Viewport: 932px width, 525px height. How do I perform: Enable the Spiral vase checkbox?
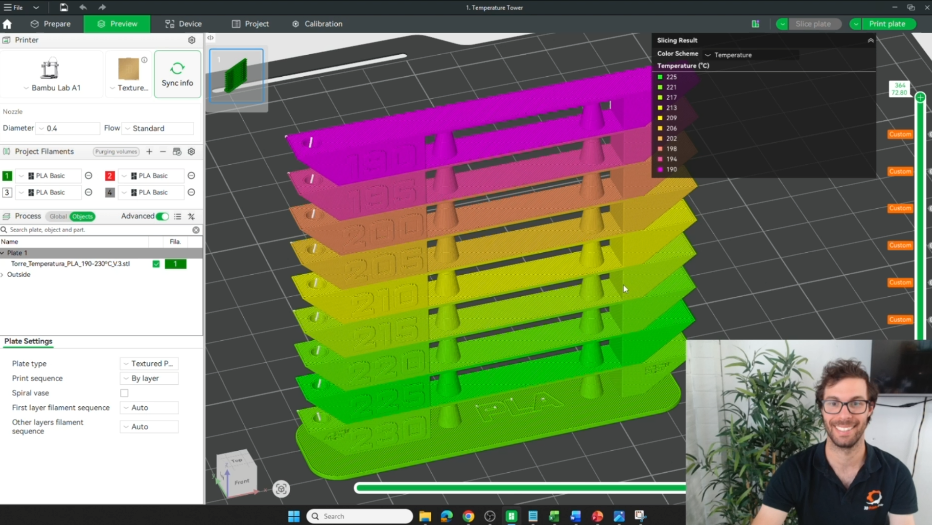[x=124, y=393]
